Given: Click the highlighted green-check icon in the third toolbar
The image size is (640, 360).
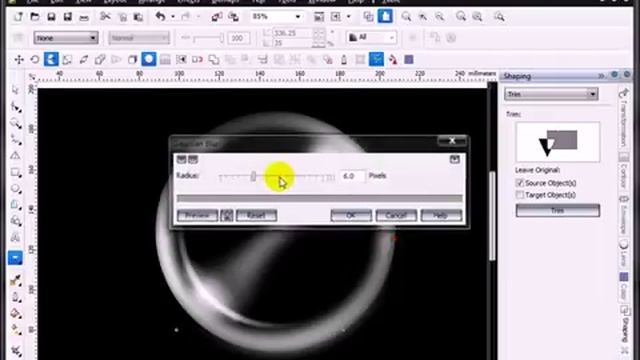Looking at the screenshot, I should 376,59.
